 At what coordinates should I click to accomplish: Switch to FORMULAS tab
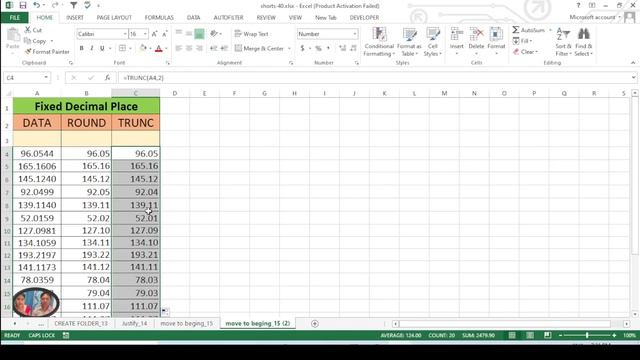coord(159,18)
